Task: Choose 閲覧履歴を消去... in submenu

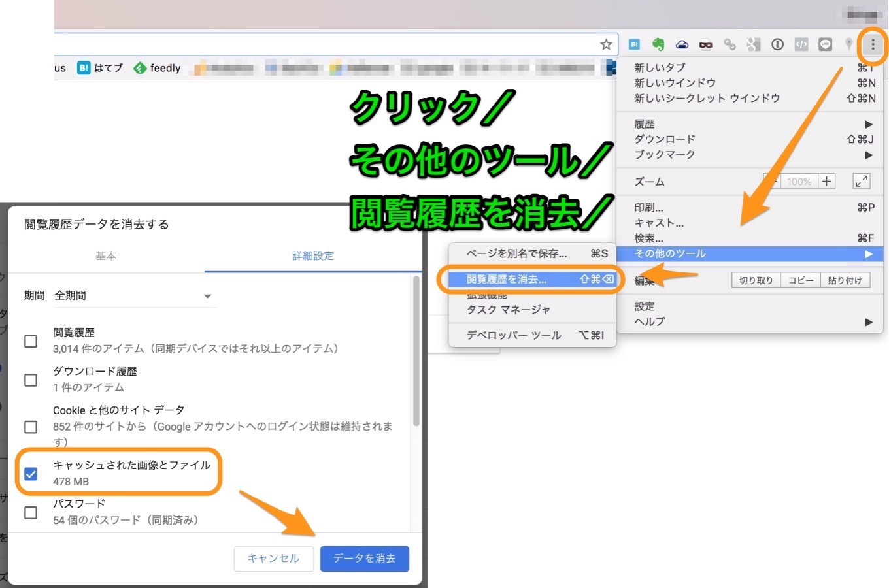Action: coord(532,279)
